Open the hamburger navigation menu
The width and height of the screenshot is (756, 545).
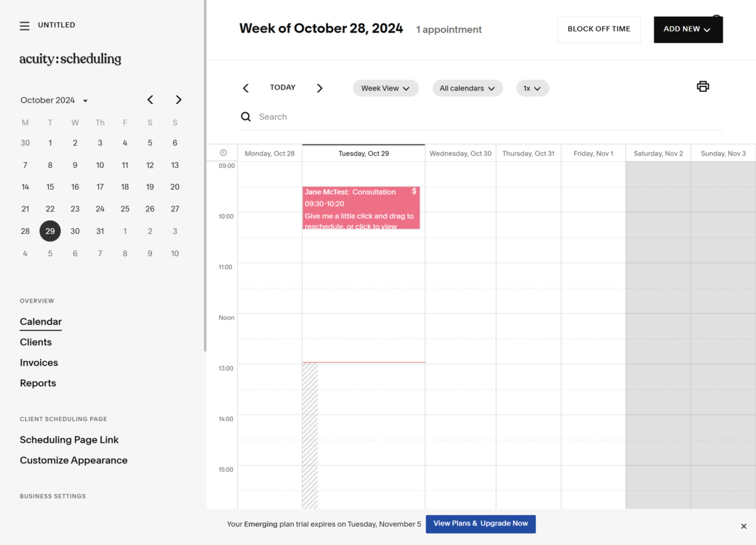pos(25,26)
